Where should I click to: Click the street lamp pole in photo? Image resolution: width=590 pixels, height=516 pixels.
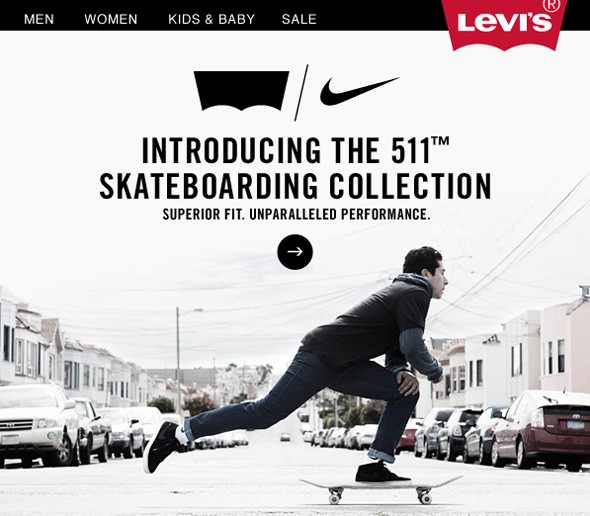[x=178, y=359]
